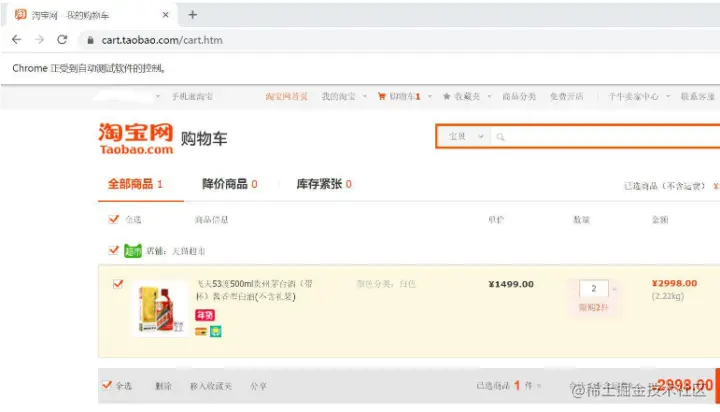Close the 淘宝网 browser tab
This screenshot has height=412, width=720.
[165, 15]
